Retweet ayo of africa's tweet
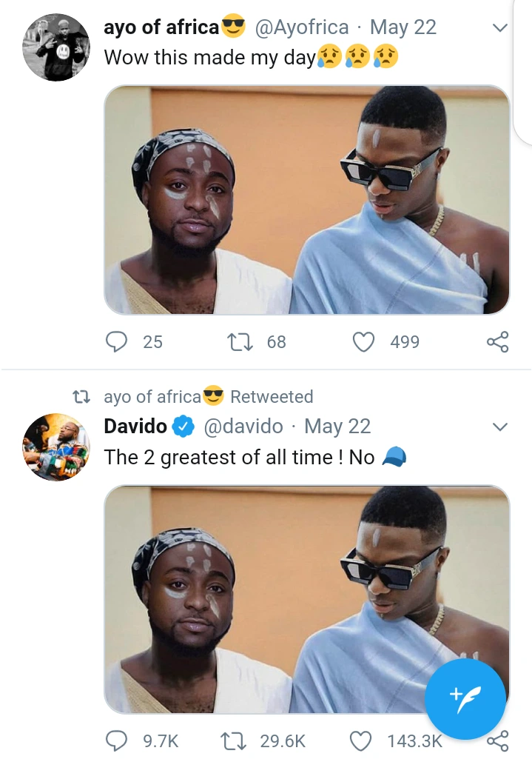Viewport: 532px width, 762px height. pyautogui.click(x=240, y=341)
